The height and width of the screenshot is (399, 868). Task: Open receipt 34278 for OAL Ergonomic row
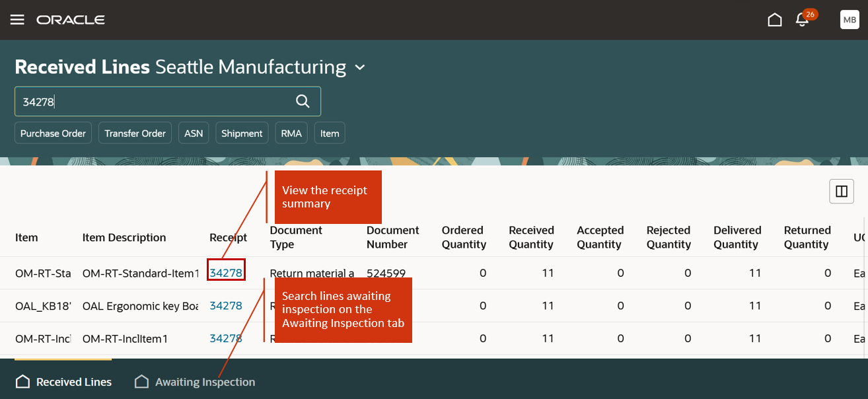click(x=226, y=306)
